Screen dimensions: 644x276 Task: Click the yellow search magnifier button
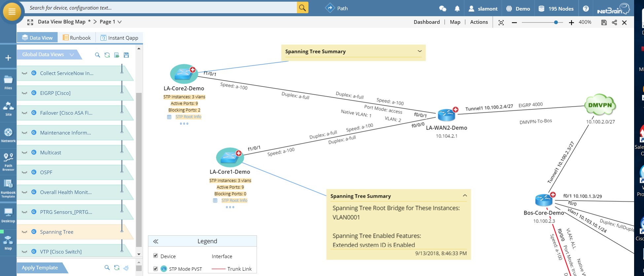pyautogui.click(x=303, y=8)
